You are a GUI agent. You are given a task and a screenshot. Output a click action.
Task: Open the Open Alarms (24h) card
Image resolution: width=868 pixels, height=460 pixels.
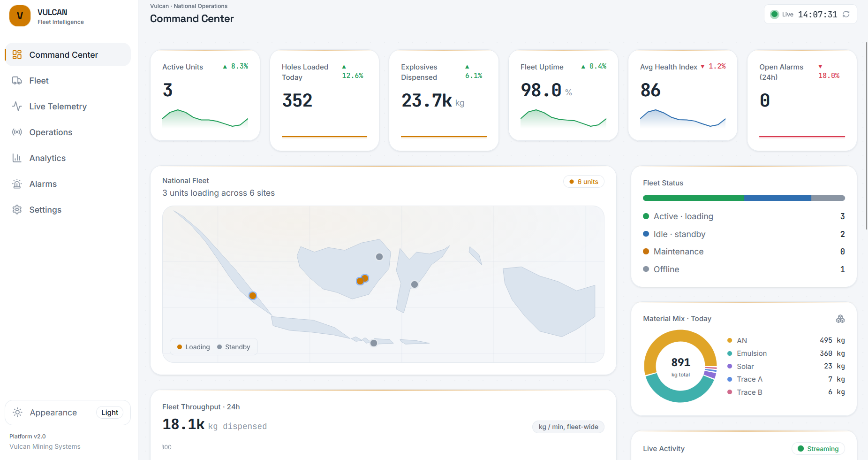pyautogui.click(x=802, y=100)
